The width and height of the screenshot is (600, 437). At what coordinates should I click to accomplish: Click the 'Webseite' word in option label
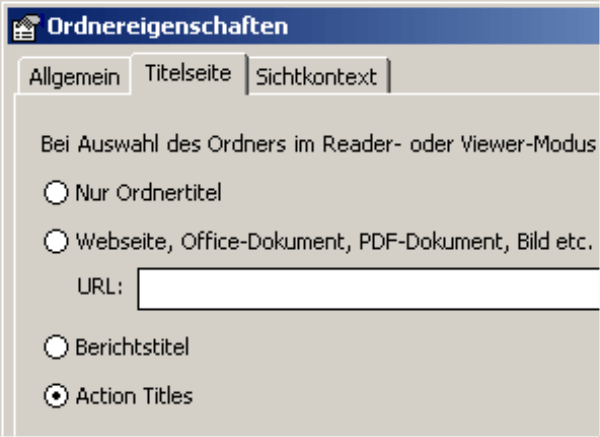pos(124,242)
